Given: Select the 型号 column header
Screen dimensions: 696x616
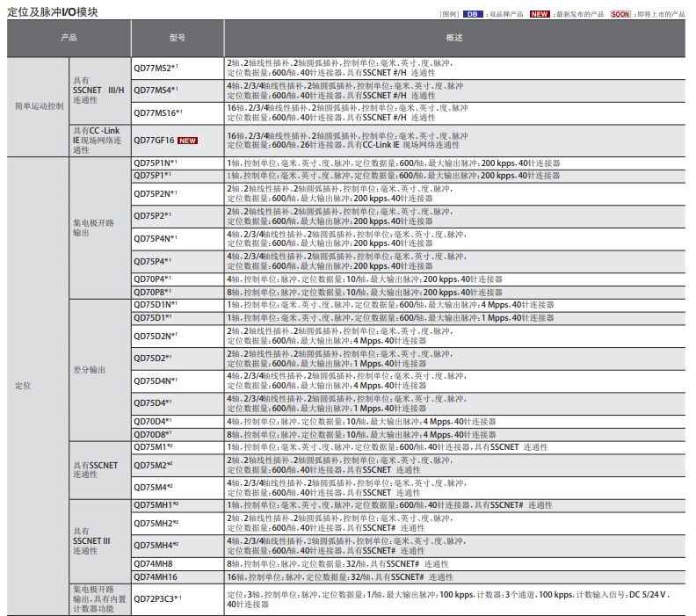Looking at the screenshot, I should [x=178, y=38].
